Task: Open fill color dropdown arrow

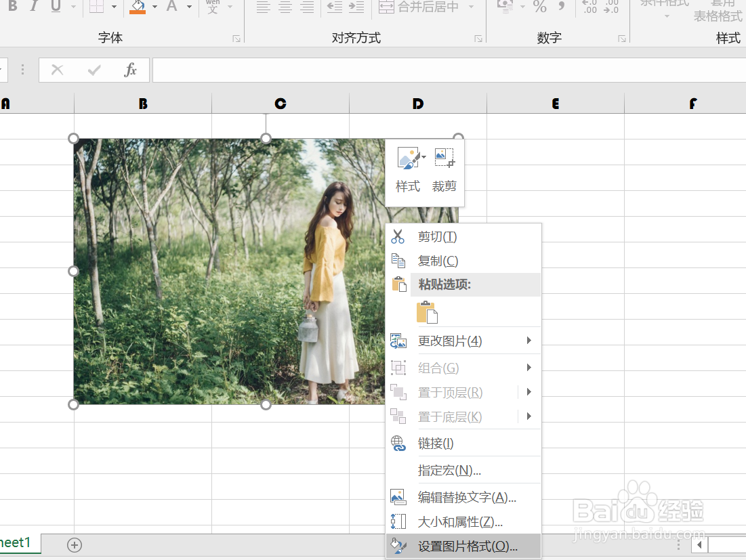Action: pyautogui.click(x=154, y=7)
